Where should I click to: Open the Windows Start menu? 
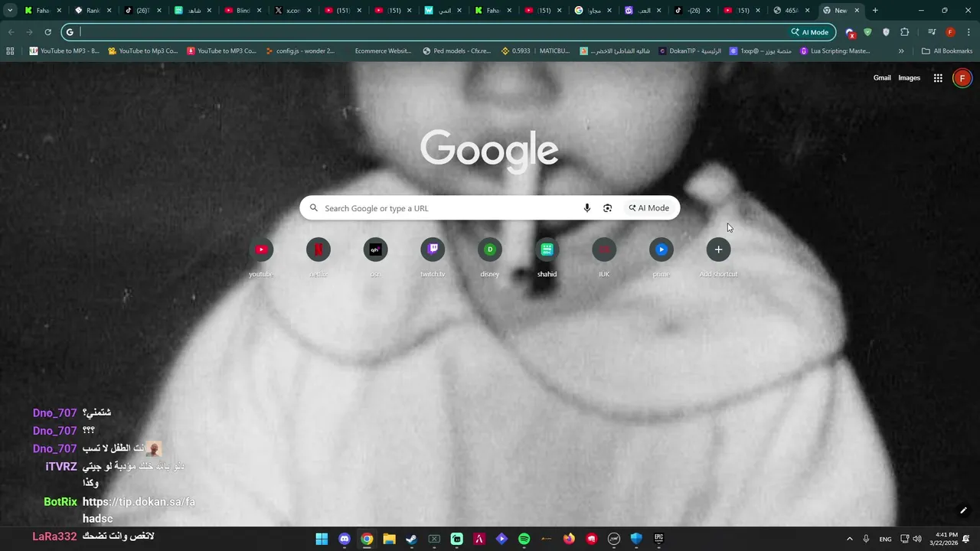click(x=322, y=539)
